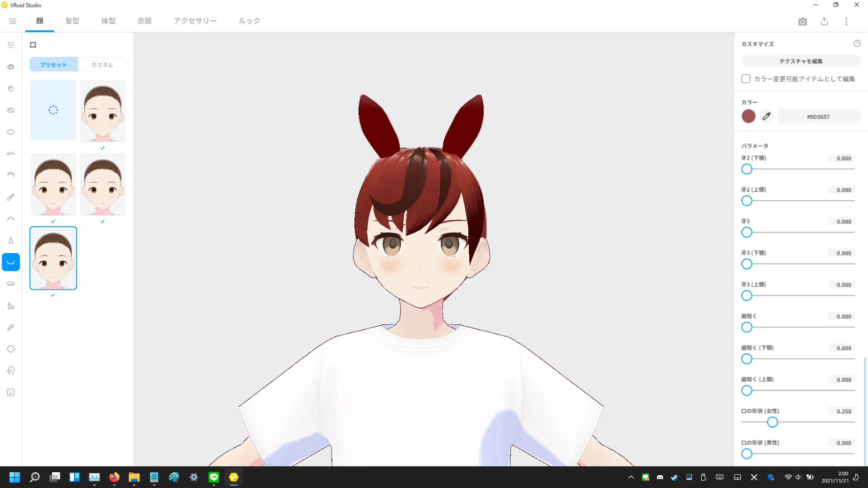Click the 口の形状 (女性) slider handle
Image resolution: width=868 pixels, height=488 pixels.
pyautogui.click(x=772, y=422)
